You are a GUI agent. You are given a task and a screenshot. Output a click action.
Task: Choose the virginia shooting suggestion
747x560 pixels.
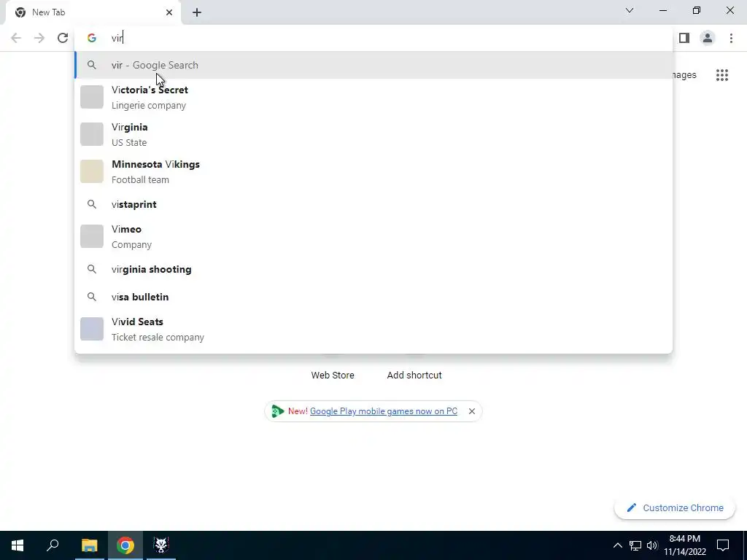coord(373,269)
